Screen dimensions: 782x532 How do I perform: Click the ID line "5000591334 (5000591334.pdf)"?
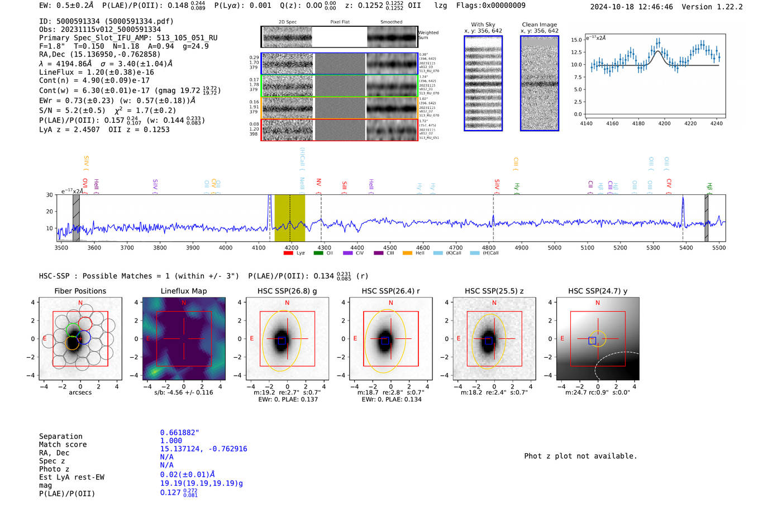[x=106, y=21]
